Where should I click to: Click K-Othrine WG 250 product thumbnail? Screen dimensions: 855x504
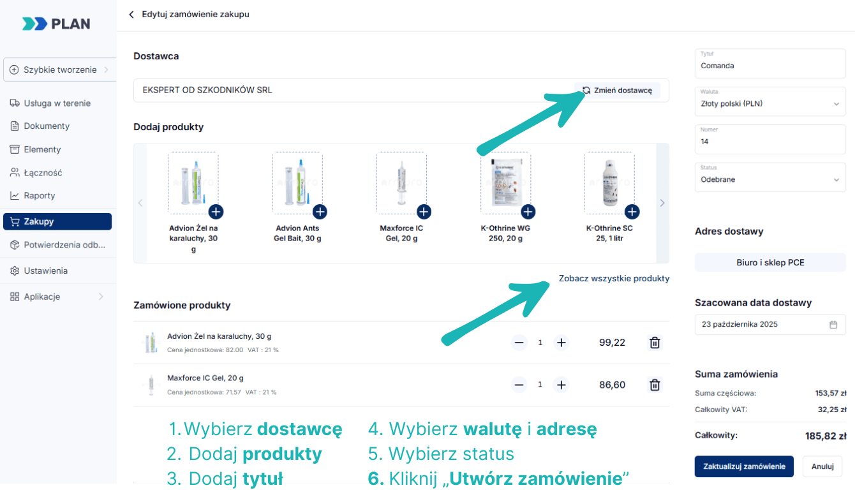point(505,182)
